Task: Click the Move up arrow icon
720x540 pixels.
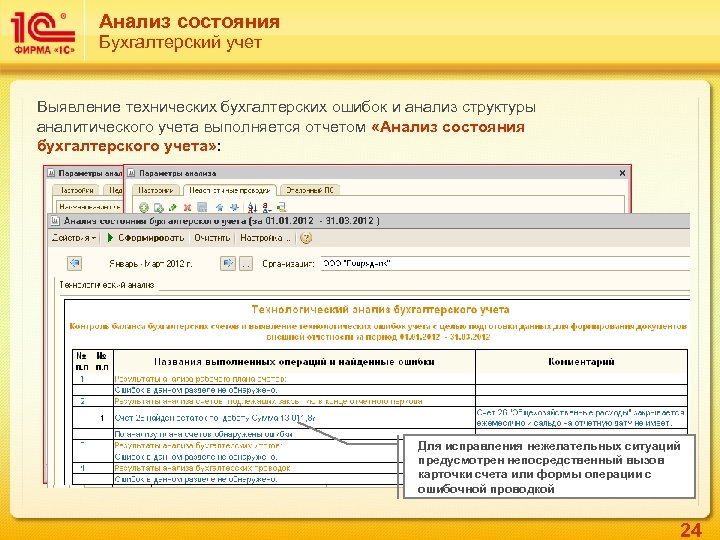Action: tap(220, 208)
